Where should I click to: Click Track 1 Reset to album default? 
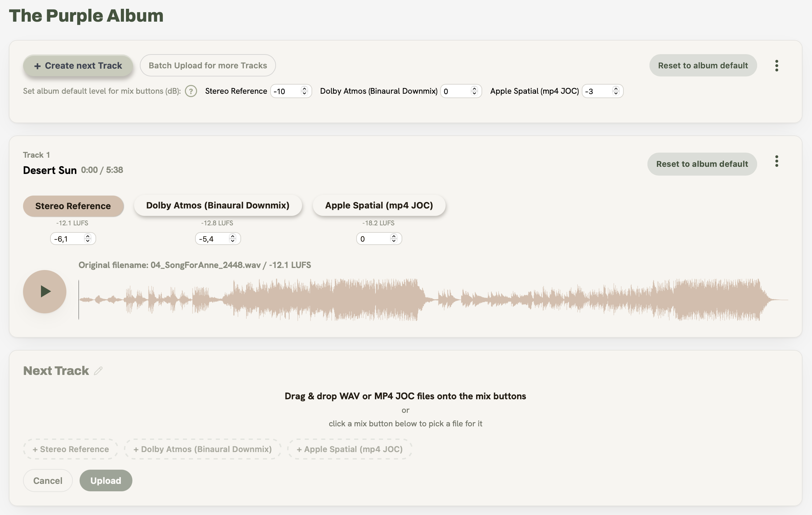pyautogui.click(x=702, y=164)
